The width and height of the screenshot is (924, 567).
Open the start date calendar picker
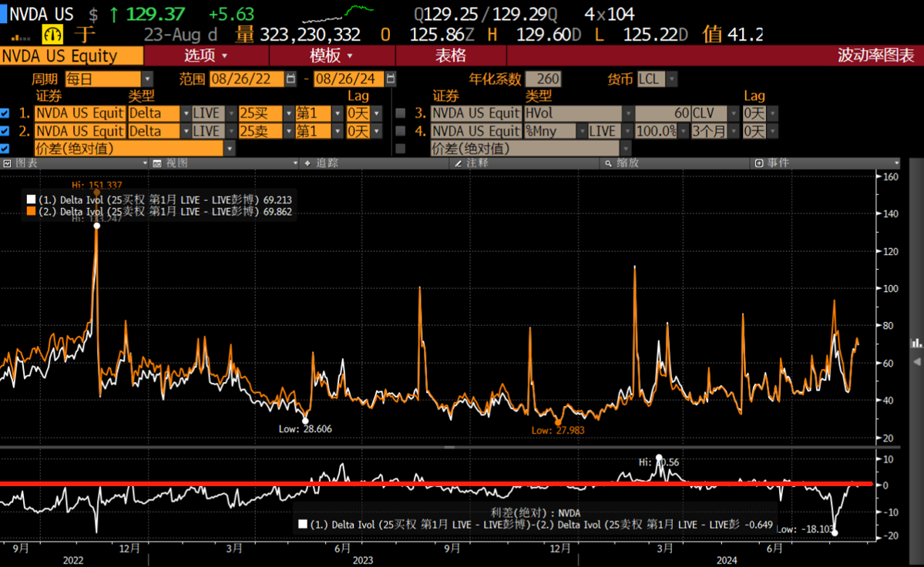pos(291,79)
